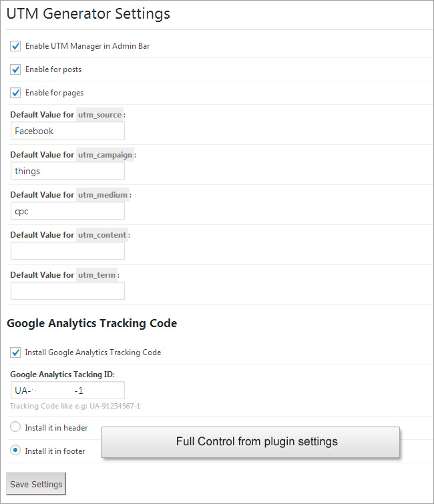
Task: Focus the utm_campaign field containing things
Action: pyautogui.click(x=67, y=171)
